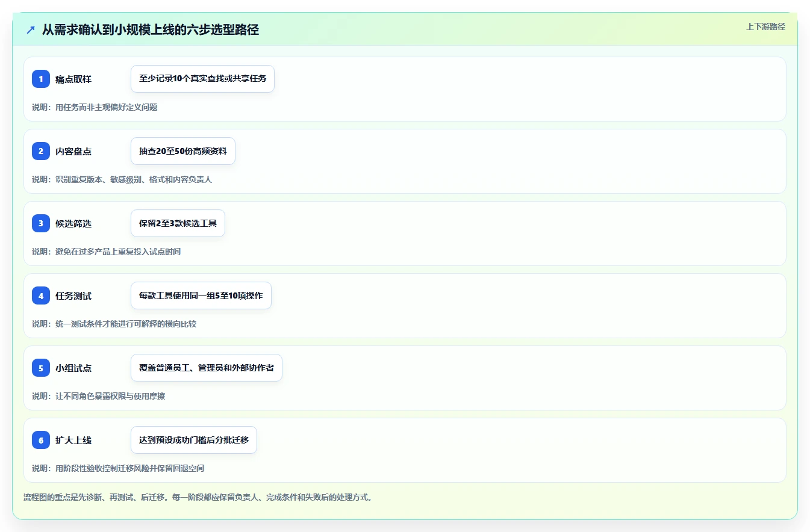Click step number badge 5
Viewport: 810px width, 532px height.
[x=41, y=368]
